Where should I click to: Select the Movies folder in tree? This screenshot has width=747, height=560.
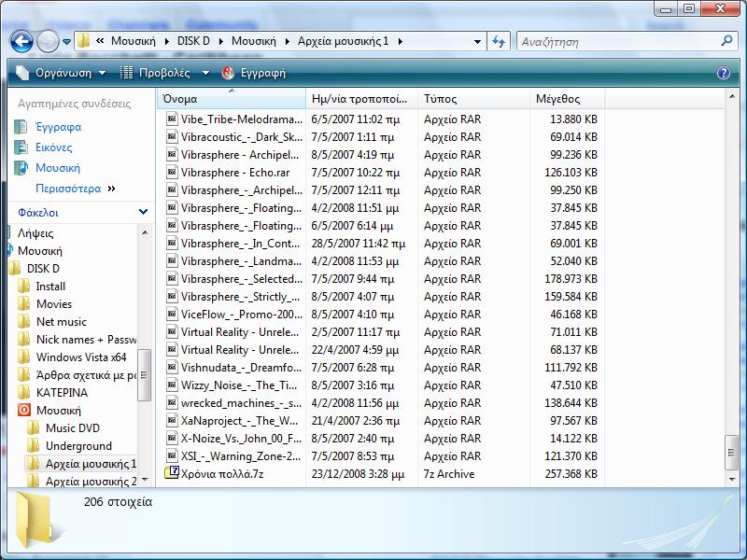point(54,304)
